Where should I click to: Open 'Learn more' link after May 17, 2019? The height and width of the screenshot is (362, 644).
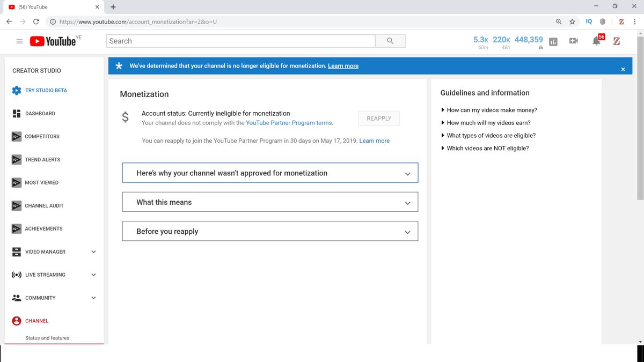375,141
